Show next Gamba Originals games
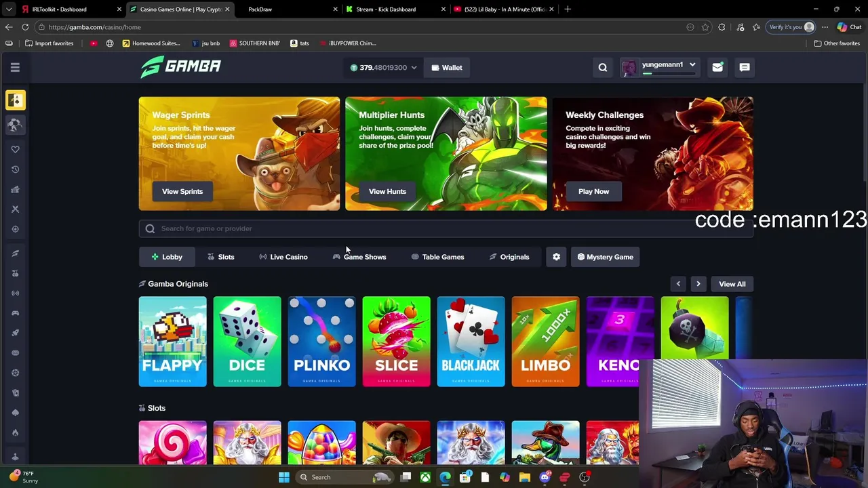Image resolution: width=868 pixels, height=488 pixels. point(698,284)
